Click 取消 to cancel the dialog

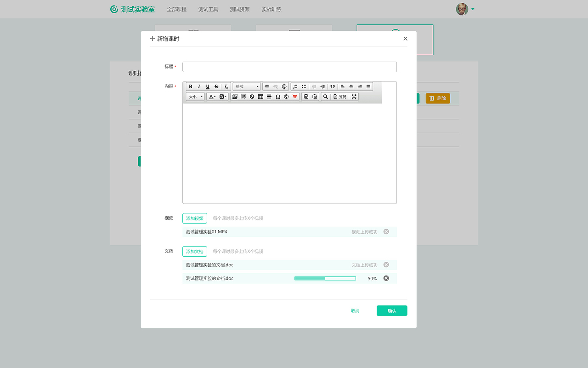pos(355,311)
